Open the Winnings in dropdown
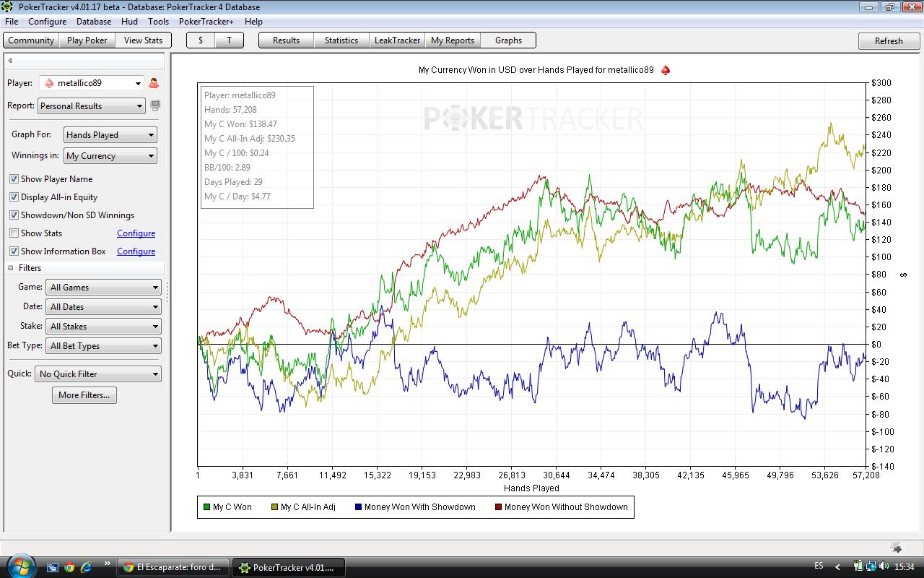This screenshot has width=924, height=578. (x=110, y=156)
